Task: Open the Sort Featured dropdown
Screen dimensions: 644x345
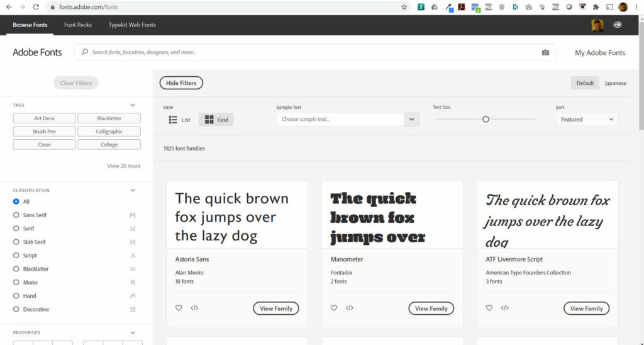Action: (x=587, y=120)
